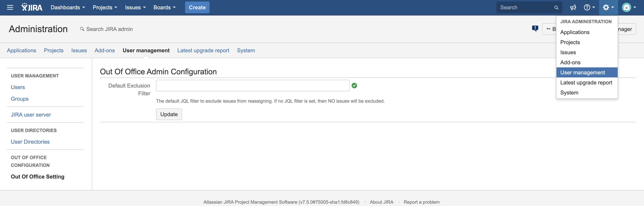Click the feedback megaphone icon
Viewport: 644px width, 206px height.
click(x=573, y=8)
